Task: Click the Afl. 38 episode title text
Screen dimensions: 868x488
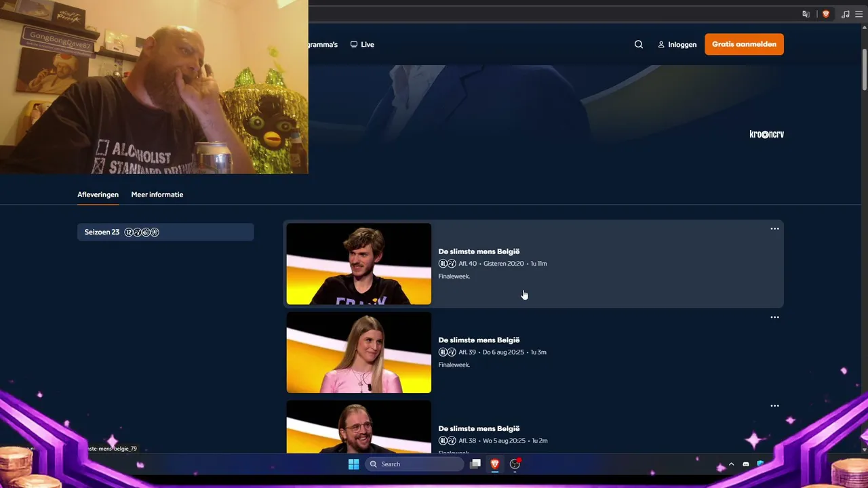Action: coord(479,429)
